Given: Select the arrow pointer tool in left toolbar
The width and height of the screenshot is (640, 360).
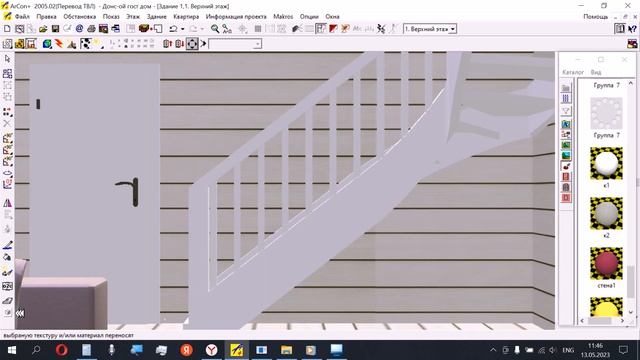Looking at the screenshot, I should point(7,59).
